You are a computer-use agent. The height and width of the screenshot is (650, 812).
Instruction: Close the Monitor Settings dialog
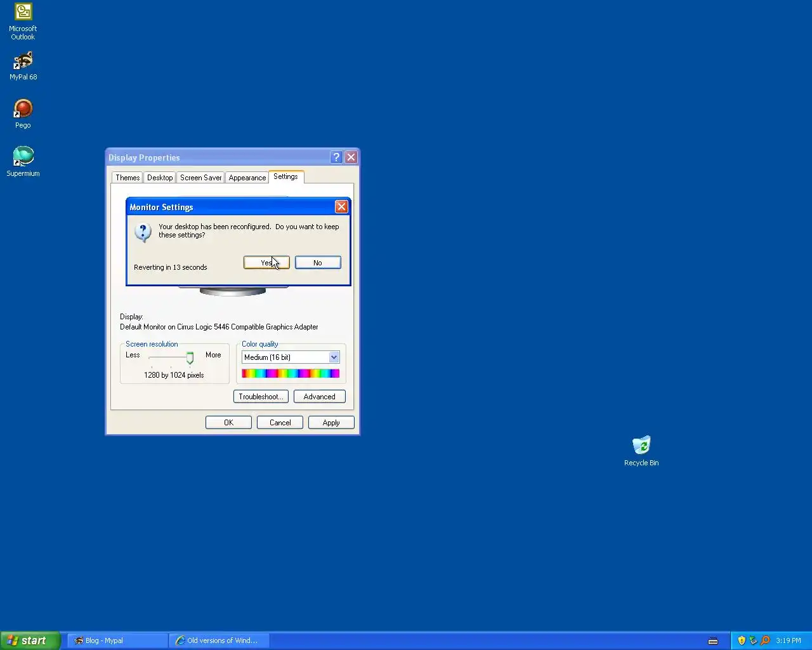coord(341,207)
